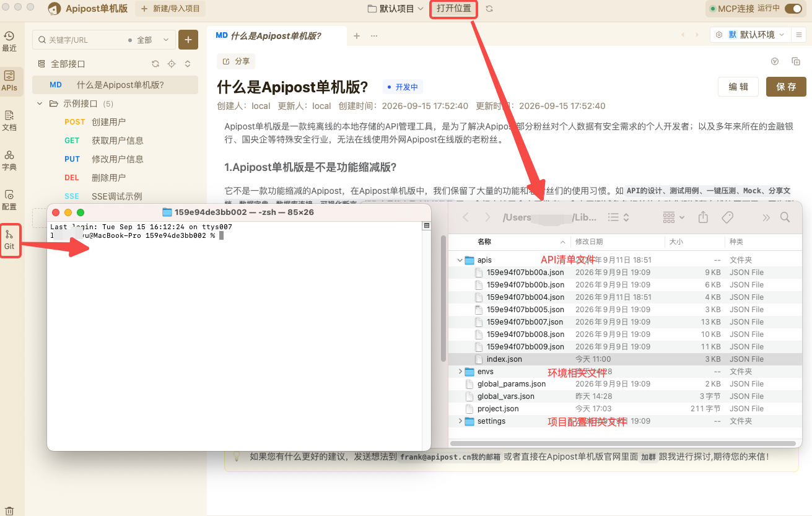Viewport: 812px width, 516px height.
Task: Click Finder tag toolbar icon
Action: [x=728, y=217]
